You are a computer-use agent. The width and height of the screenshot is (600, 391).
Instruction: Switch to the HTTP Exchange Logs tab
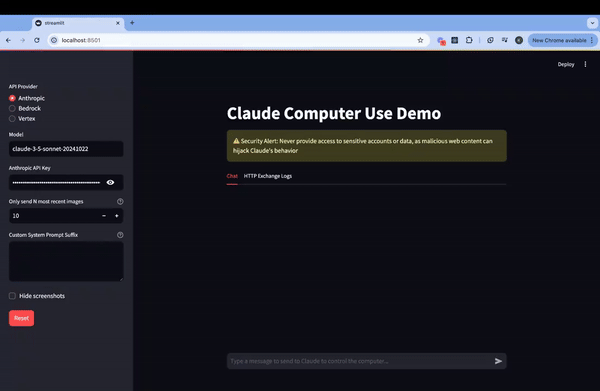pos(268,176)
